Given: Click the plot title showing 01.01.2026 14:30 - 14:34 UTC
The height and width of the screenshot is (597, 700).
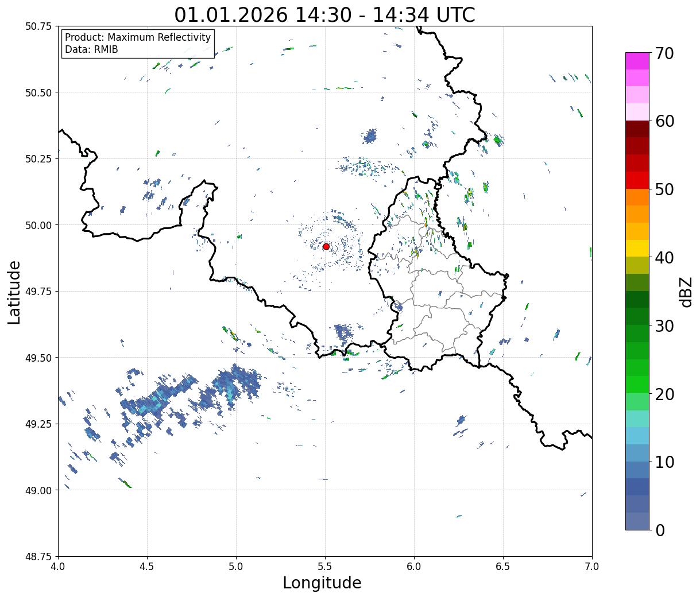Looking at the screenshot, I should point(325,14).
